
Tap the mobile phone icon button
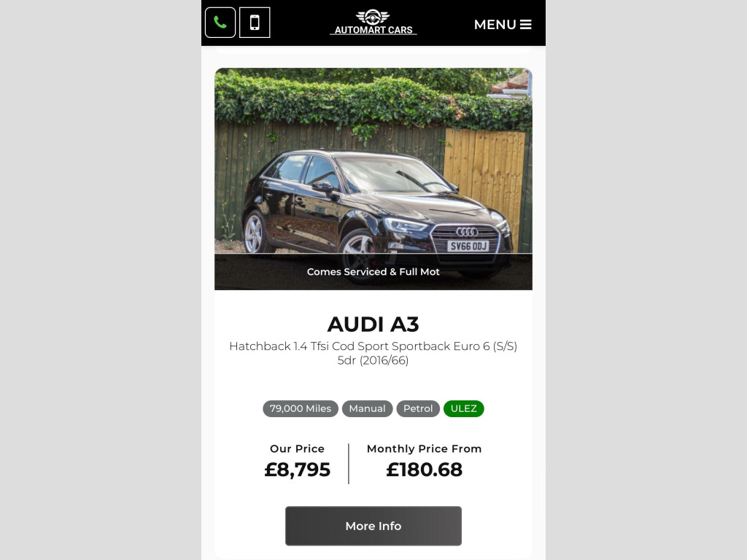coord(255,23)
